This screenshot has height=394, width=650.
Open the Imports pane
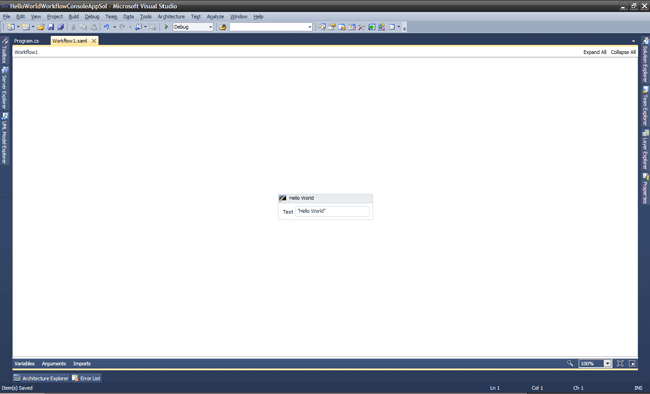point(82,363)
